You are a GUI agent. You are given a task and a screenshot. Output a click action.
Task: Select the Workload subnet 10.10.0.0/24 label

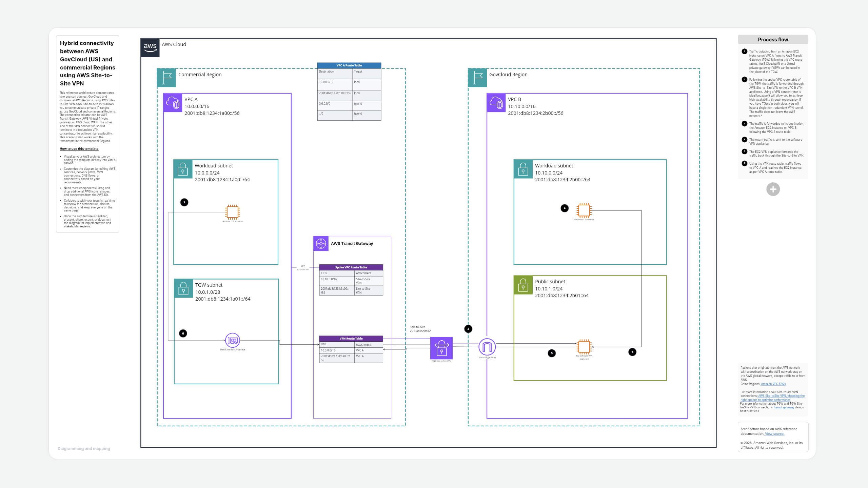pyautogui.click(x=563, y=172)
